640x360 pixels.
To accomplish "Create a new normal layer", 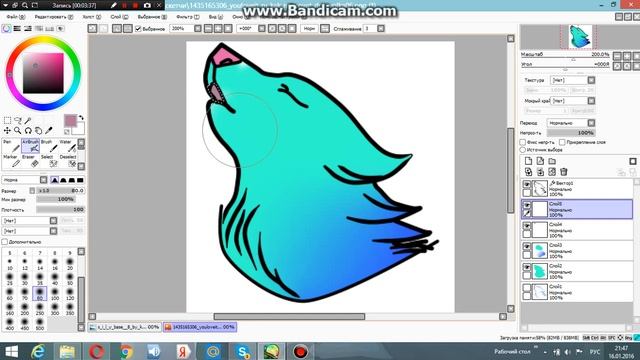I will click(529, 161).
